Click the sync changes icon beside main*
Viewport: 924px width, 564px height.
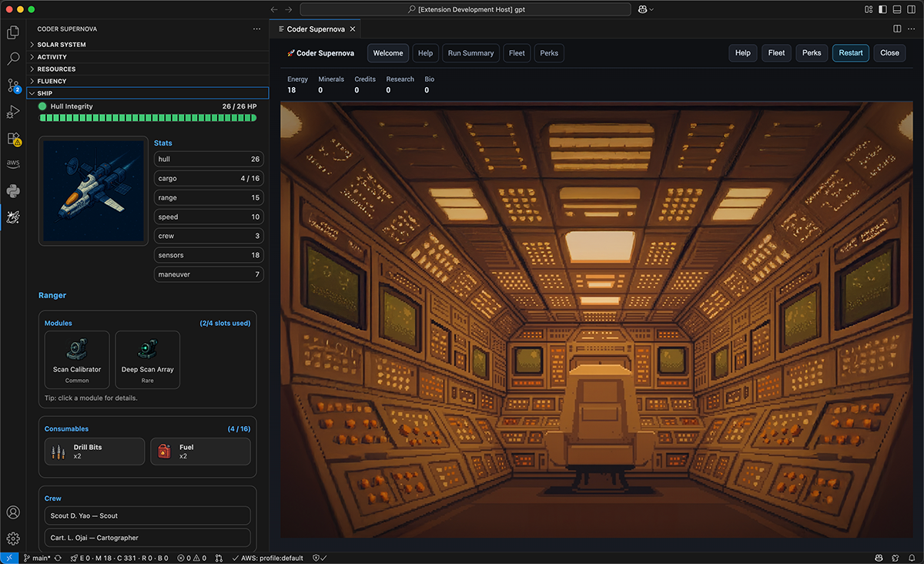coord(58,558)
